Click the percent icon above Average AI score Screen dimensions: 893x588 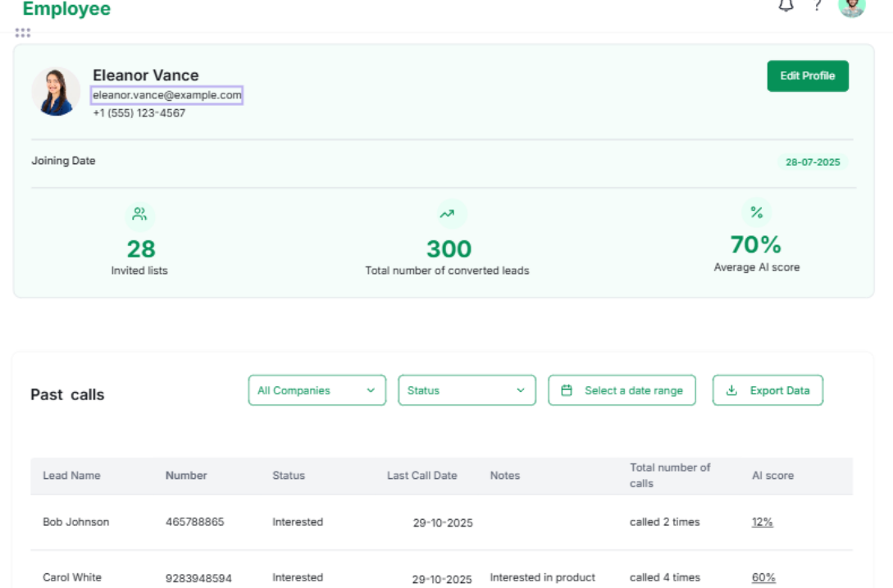pos(758,213)
